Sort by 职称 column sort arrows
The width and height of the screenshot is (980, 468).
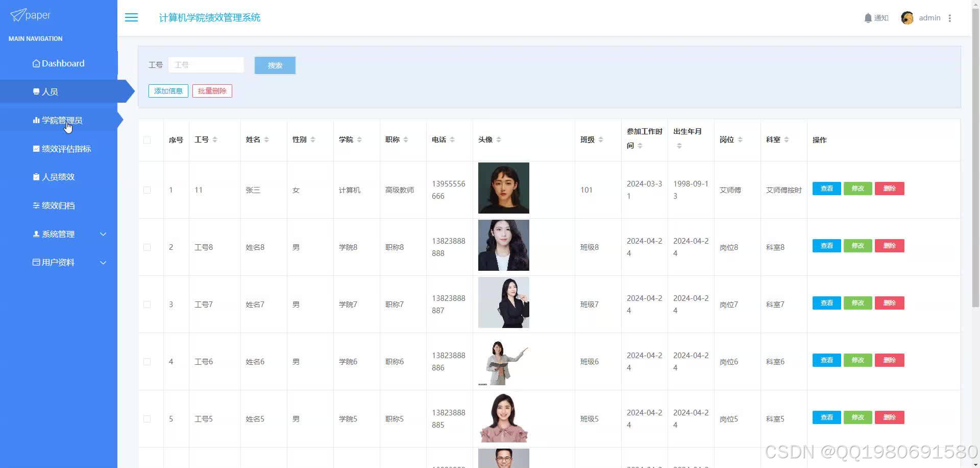click(x=406, y=139)
